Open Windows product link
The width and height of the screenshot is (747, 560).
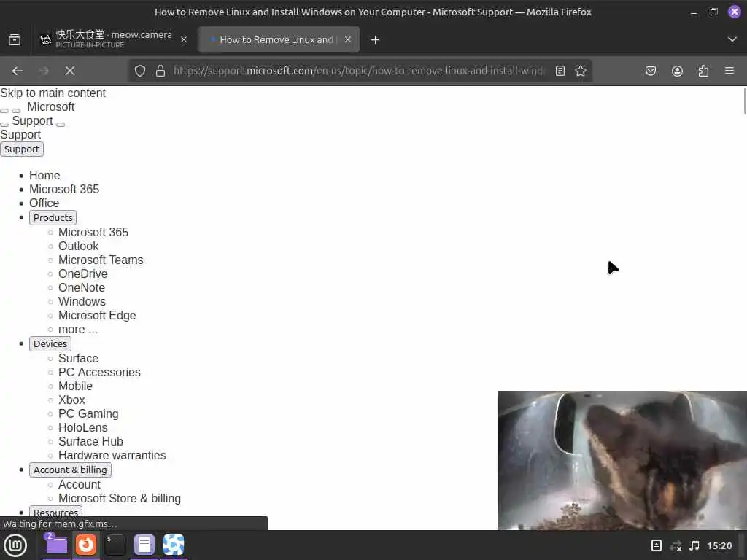point(82,301)
